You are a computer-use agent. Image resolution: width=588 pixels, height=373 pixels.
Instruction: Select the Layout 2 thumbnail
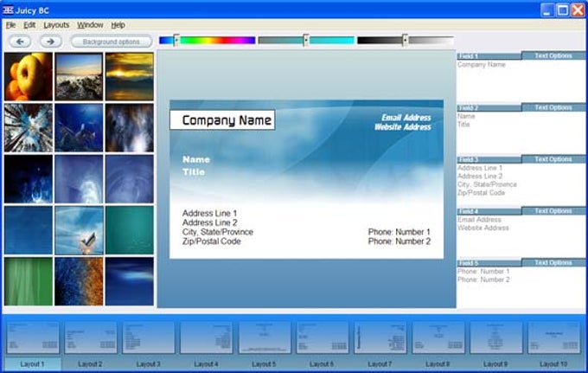[91, 337]
